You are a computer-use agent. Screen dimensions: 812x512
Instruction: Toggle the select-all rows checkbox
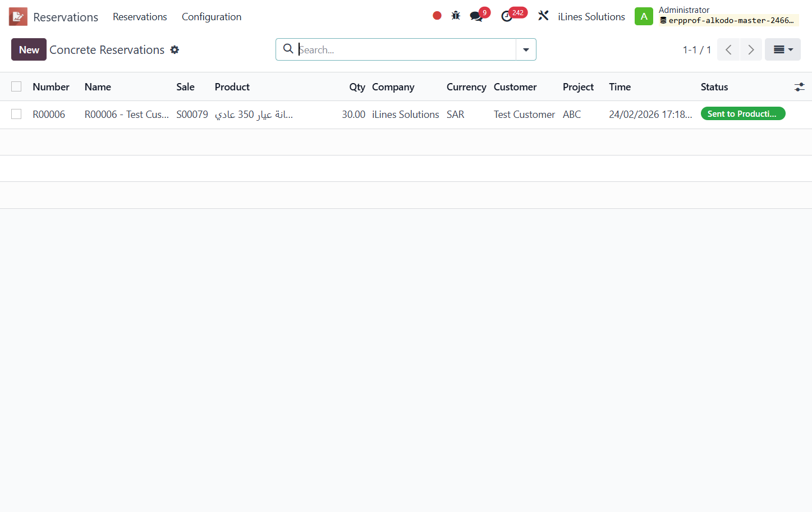pyautogui.click(x=16, y=86)
